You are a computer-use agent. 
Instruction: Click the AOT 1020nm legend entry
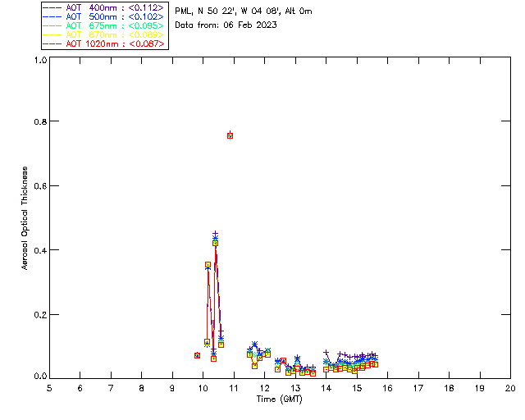(x=103, y=43)
